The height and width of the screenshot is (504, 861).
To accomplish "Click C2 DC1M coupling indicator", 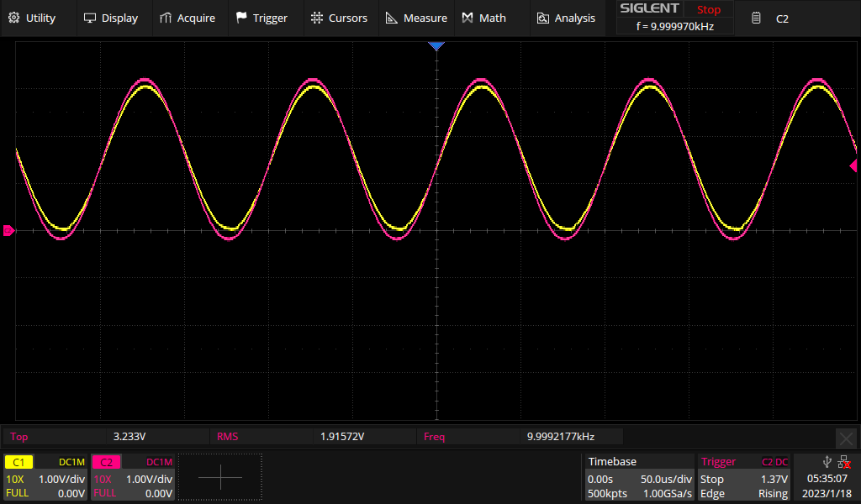I will click(x=159, y=462).
